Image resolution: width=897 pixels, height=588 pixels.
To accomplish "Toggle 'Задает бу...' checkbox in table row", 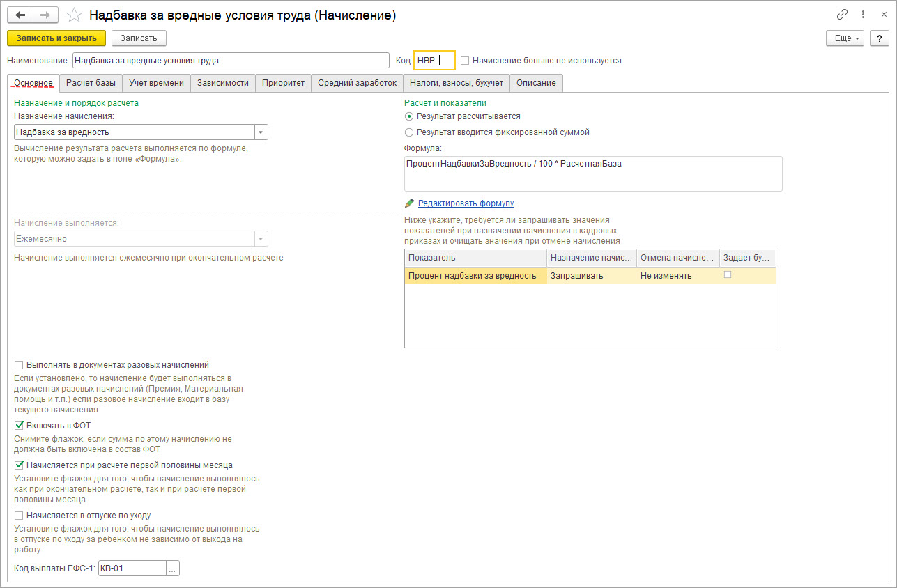I will (728, 275).
